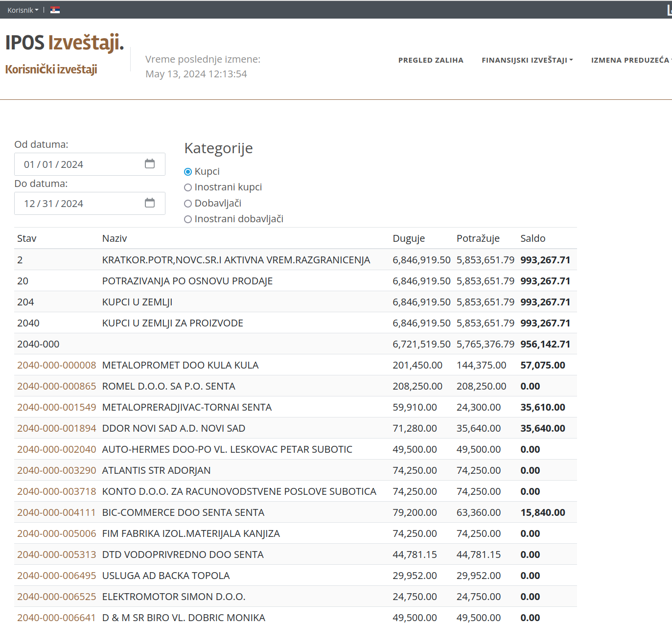The image size is (672, 625).
Task: Expand Finansijski izveštaji dropdown menu
Action: click(527, 60)
